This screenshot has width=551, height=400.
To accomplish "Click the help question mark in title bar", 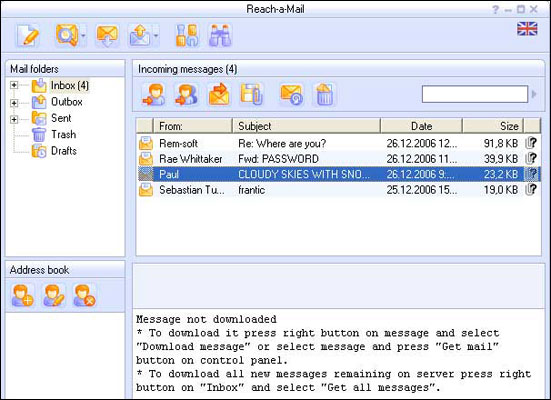I will tap(495, 9).
